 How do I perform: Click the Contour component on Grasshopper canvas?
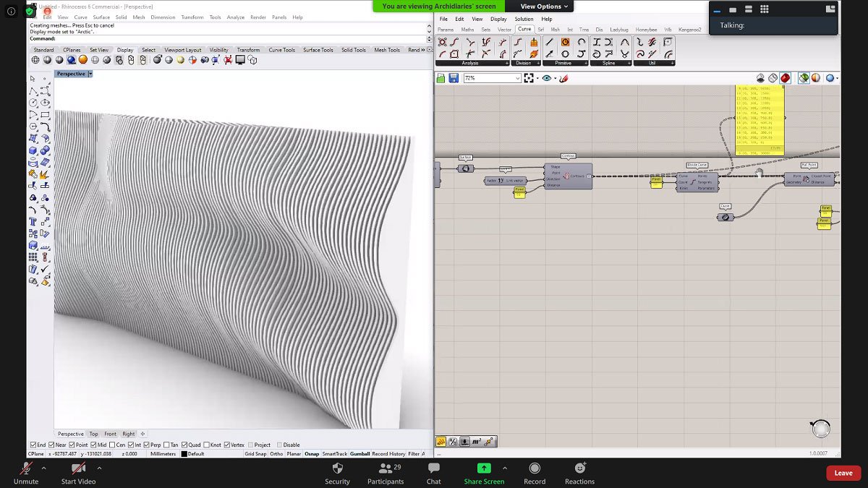pos(568,176)
